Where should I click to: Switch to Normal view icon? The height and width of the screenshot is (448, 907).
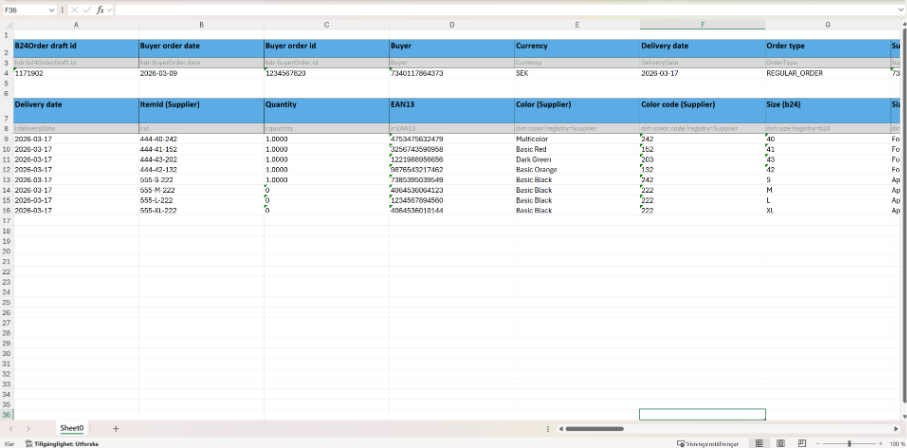760,443
